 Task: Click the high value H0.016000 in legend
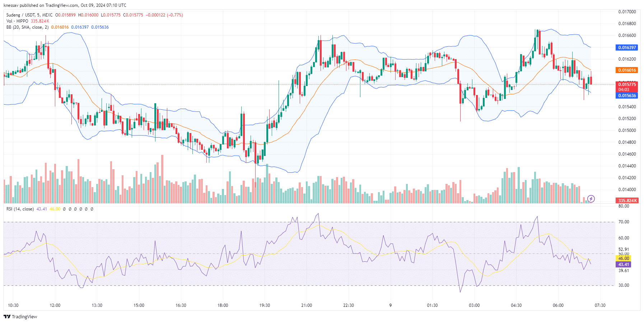(x=88, y=15)
